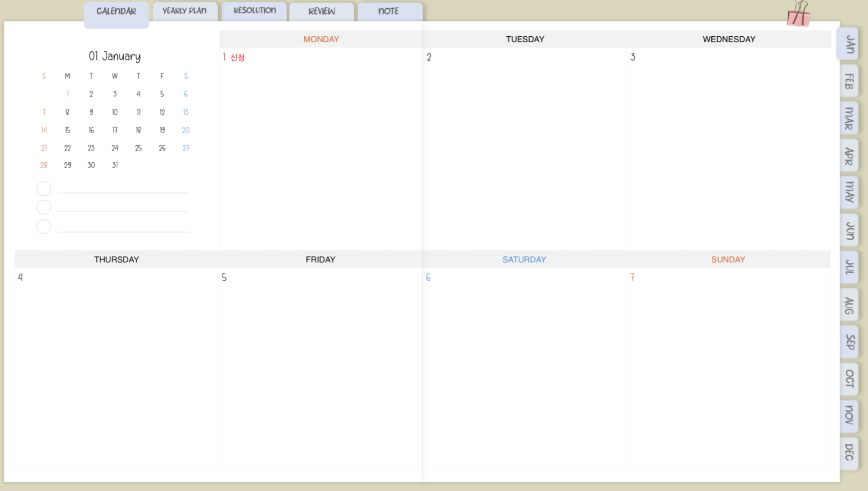Check the third to-do circle
The height and width of the screenshot is (491, 868).
coord(44,227)
